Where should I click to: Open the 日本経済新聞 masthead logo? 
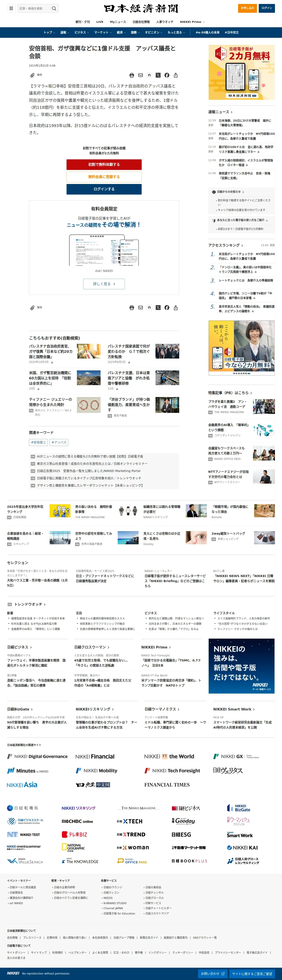(141, 8)
